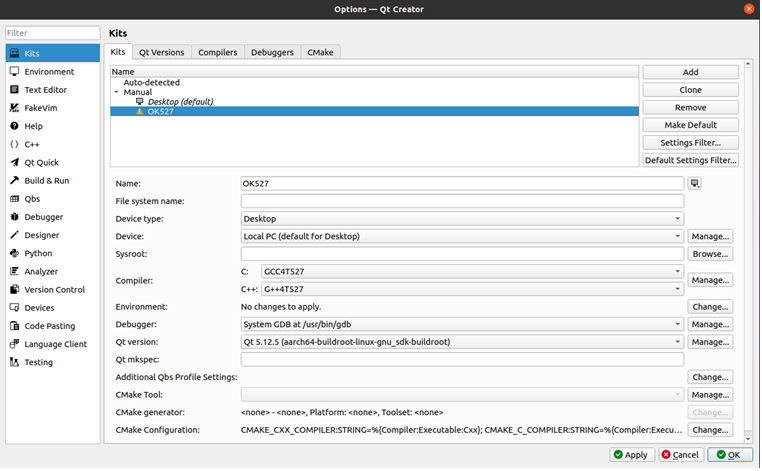Switch to the Kits tab
762x471 pixels.
point(118,52)
